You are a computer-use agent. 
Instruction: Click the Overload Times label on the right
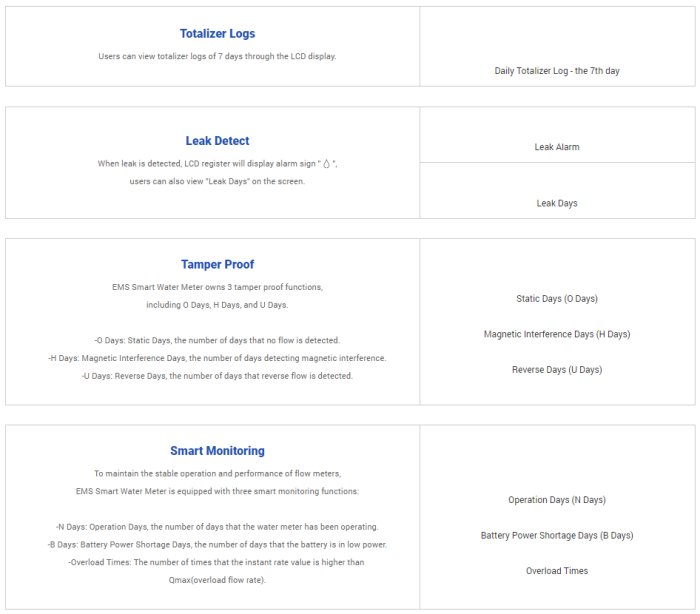(557, 571)
